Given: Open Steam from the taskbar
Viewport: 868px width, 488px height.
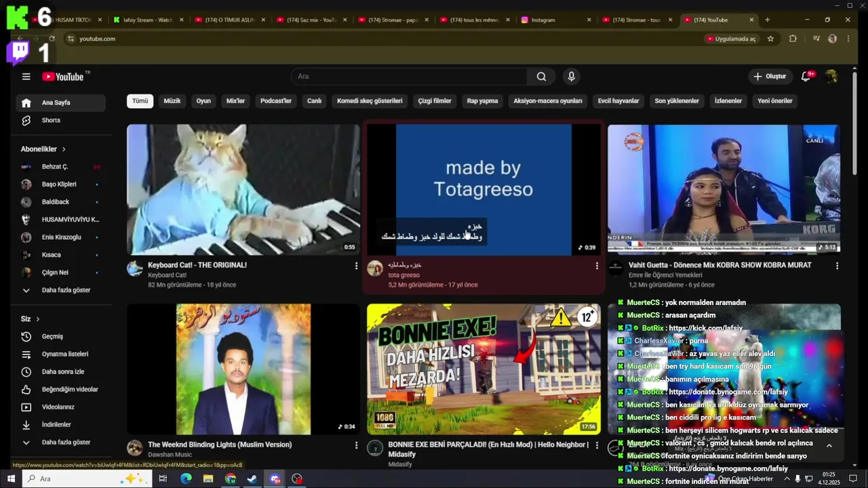Looking at the screenshot, I should pyautogui.click(x=252, y=479).
